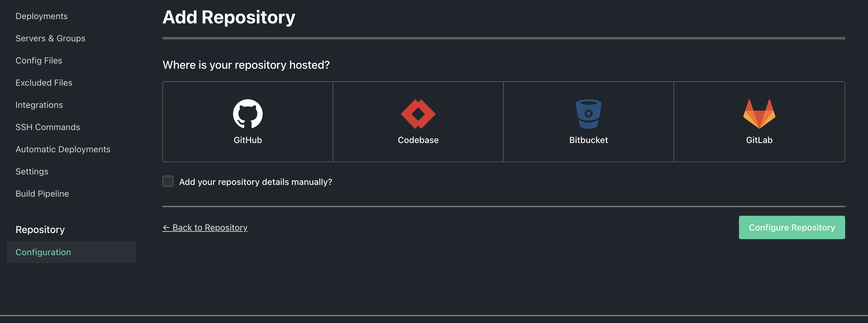Follow the Back to Repository link
This screenshot has height=323, width=868.
point(205,227)
